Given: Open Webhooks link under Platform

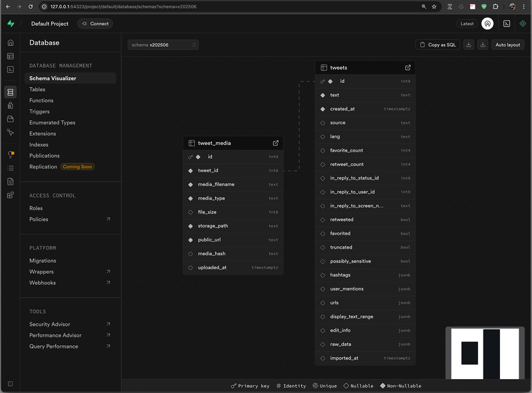Looking at the screenshot, I should pyautogui.click(x=43, y=283).
